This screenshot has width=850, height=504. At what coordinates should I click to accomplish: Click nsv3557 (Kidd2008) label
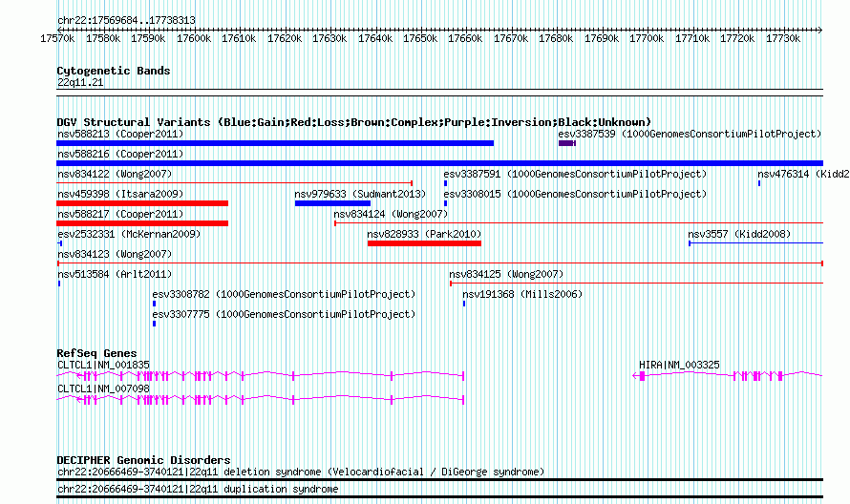(x=739, y=234)
